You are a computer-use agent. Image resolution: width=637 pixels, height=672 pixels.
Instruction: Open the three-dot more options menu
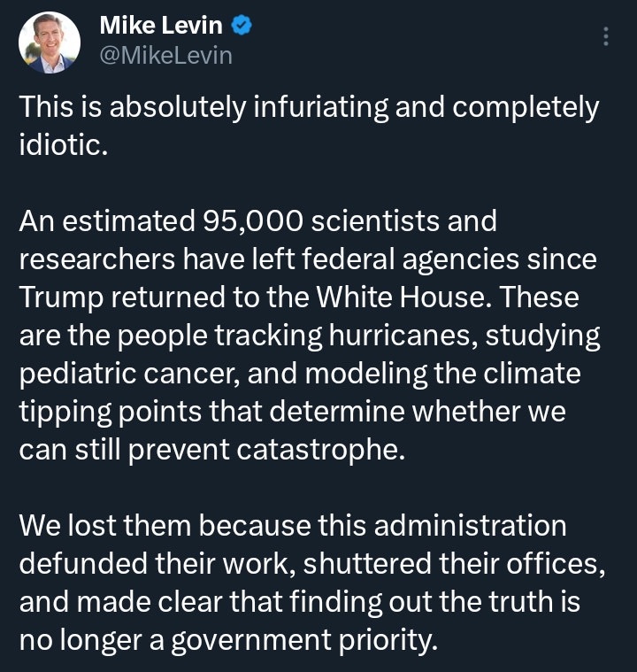606,36
